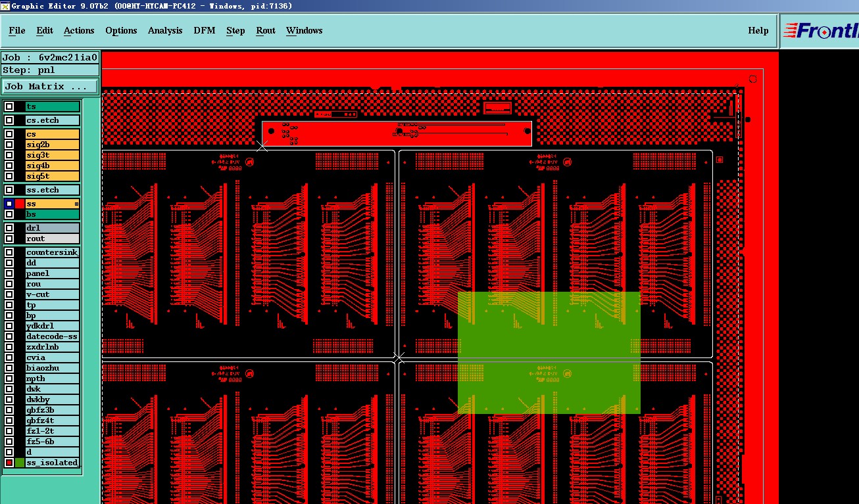The image size is (859, 504).
Task: Toggle display checkbox for bs layer
Action: pyautogui.click(x=9, y=214)
